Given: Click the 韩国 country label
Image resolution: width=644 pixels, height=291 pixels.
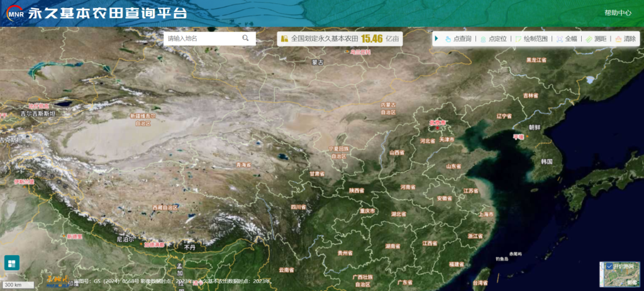Looking at the screenshot, I should 547,162.
